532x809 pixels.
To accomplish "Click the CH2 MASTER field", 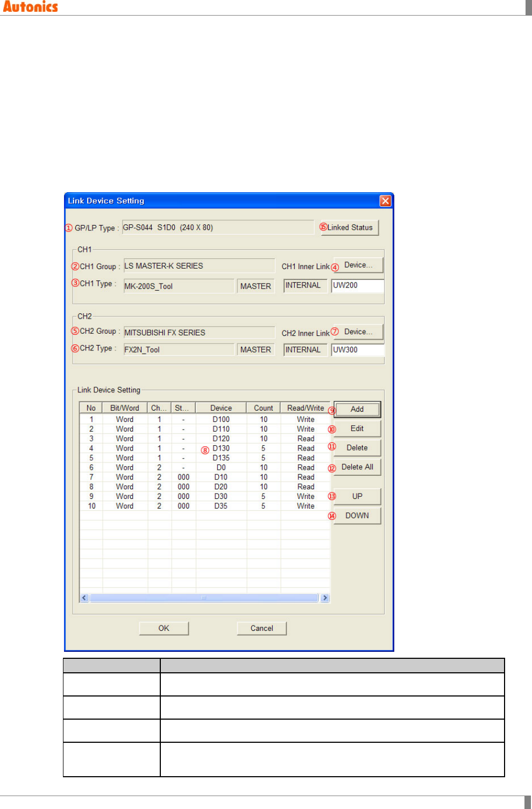I will (256, 350).
